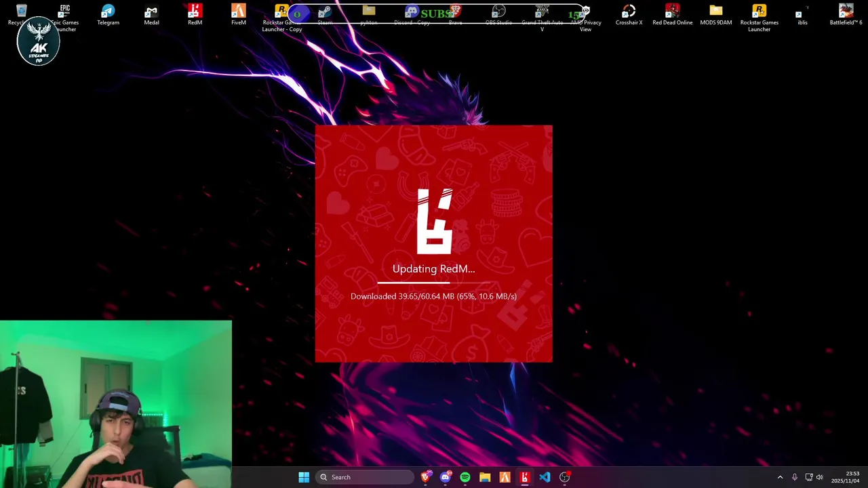Select the RedM desktop shortcut
The width and height of the screenshot is (868, 488).
tap(195, 15)
